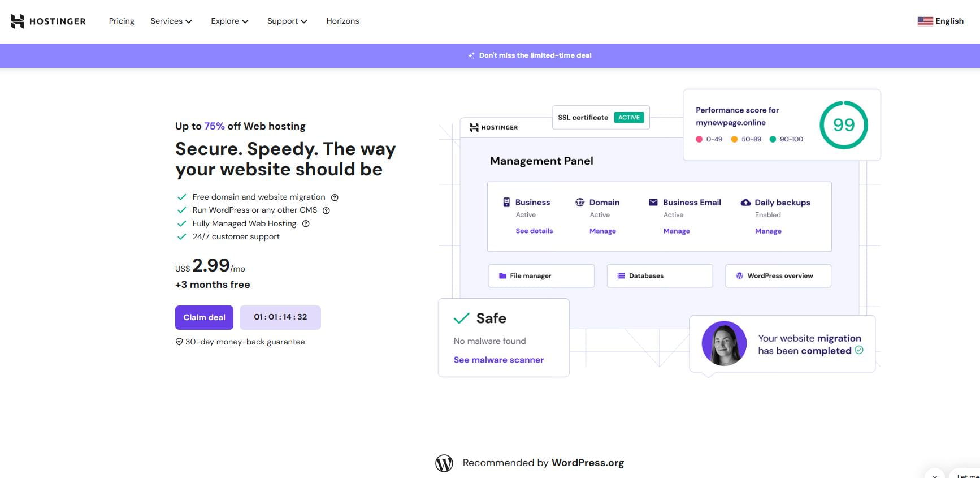The height and width of the screenshot is (478, 980).
Task: Click the Recommended by WordPress.org text
Action: (x=543, y=463)
